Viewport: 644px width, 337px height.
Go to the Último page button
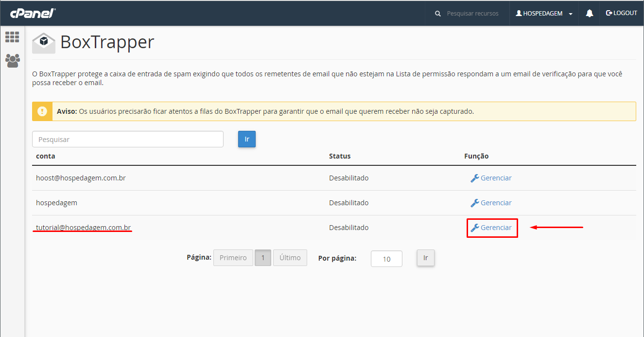click(x=290, y=258)
